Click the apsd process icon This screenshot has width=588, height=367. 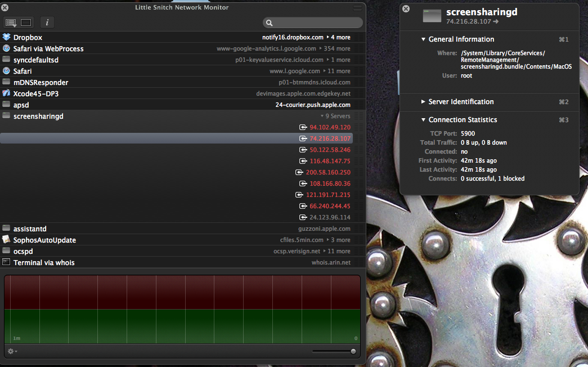(6, 104)
